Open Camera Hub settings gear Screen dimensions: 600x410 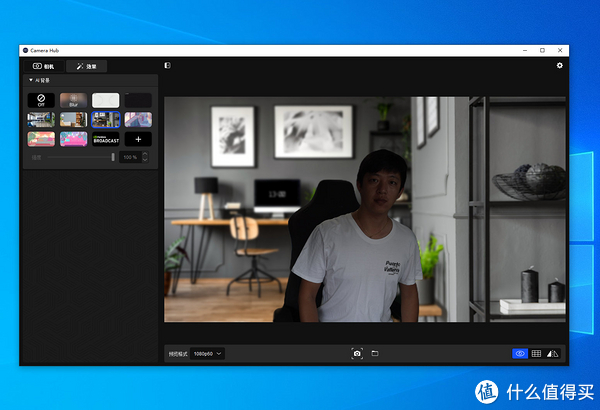[559, 65]
